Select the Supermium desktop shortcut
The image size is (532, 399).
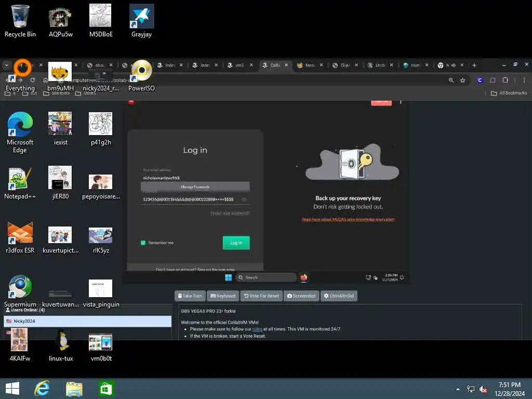20,291
